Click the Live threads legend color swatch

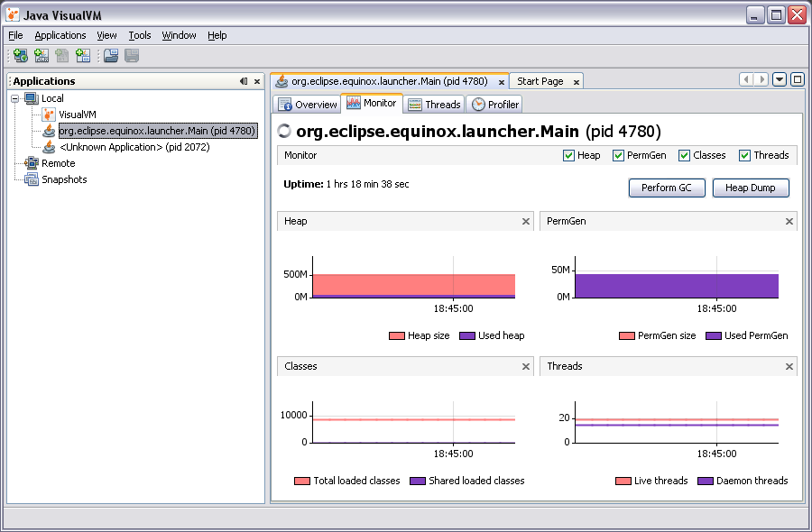pyautogui.click(x=623, y=481)
